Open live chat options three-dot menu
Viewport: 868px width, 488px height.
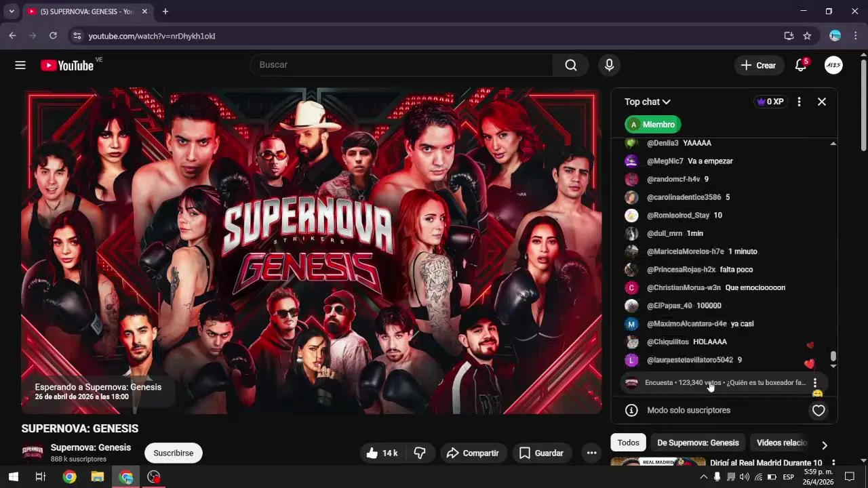[x=799, y=102]
